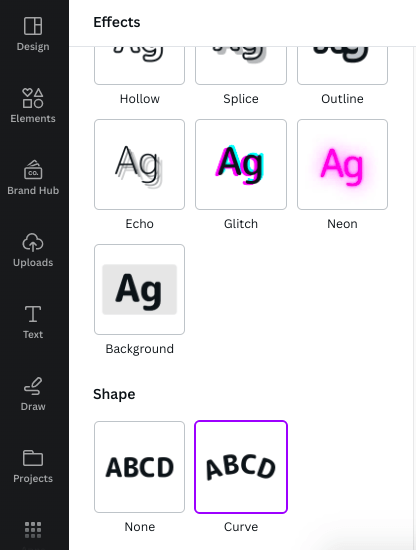Viewport: 416px width, 550px height.
Task: Select the Curve shape option
Action: 241,467
